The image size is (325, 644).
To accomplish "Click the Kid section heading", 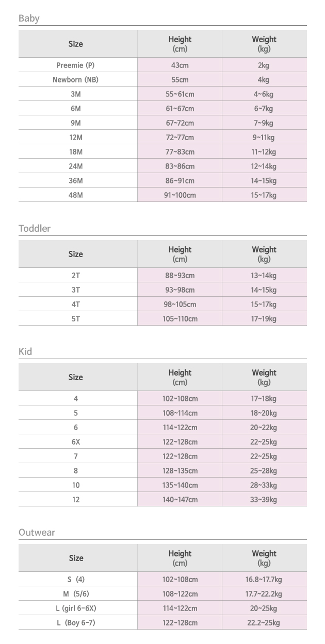I will pyautogui.click(x=25, y=352).
